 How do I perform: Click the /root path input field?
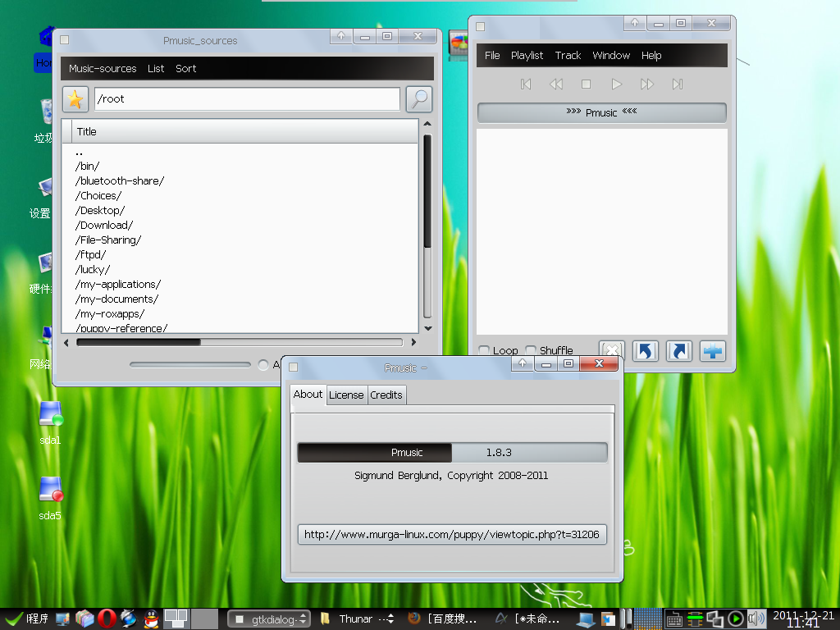(247, 99)
